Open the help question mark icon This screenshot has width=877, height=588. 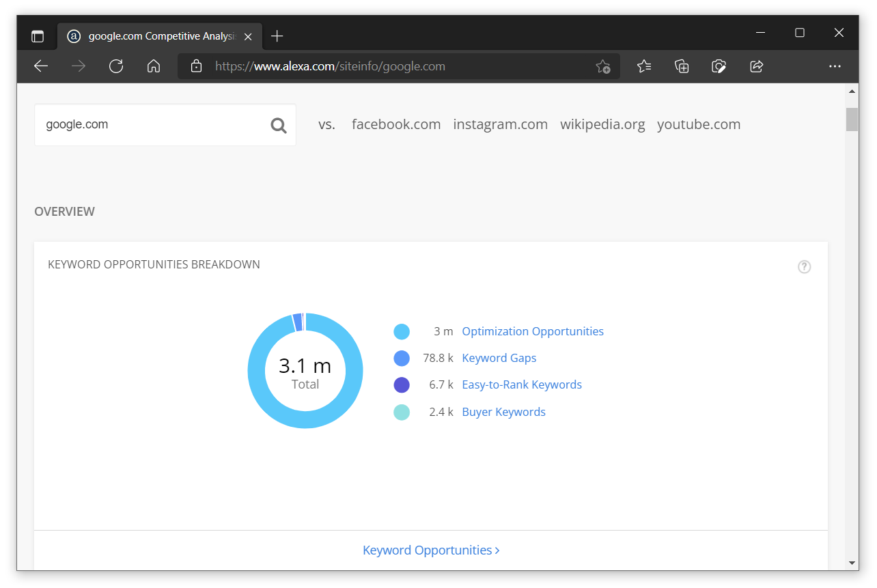(805, 267)
